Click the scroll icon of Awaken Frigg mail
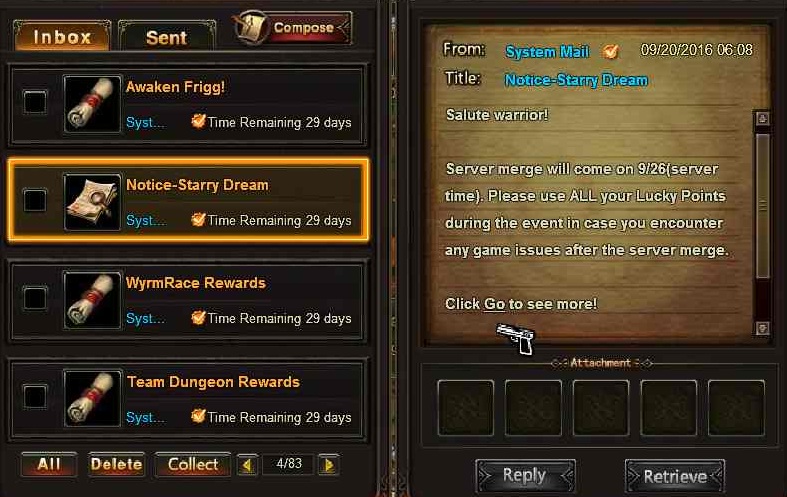Viewport: 787px width, 497px height. point(92,104)
